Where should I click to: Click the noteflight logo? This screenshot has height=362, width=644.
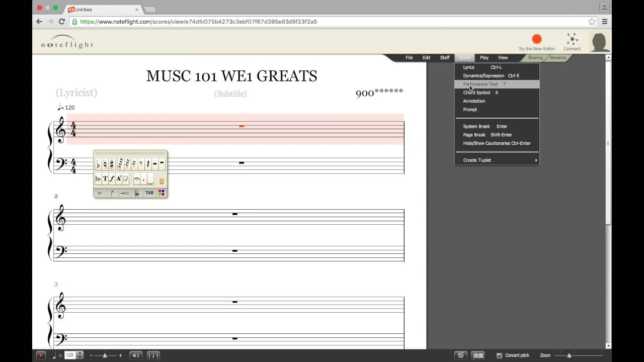tap(67, 42)
